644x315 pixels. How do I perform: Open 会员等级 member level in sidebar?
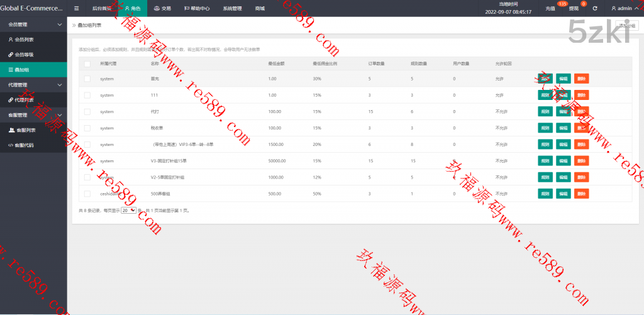[25, 55]
